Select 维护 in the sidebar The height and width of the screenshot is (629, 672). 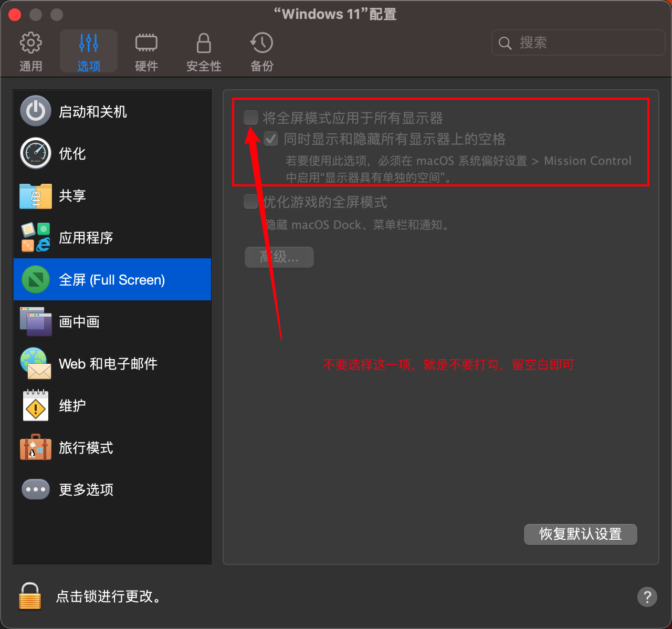point(112,405)
